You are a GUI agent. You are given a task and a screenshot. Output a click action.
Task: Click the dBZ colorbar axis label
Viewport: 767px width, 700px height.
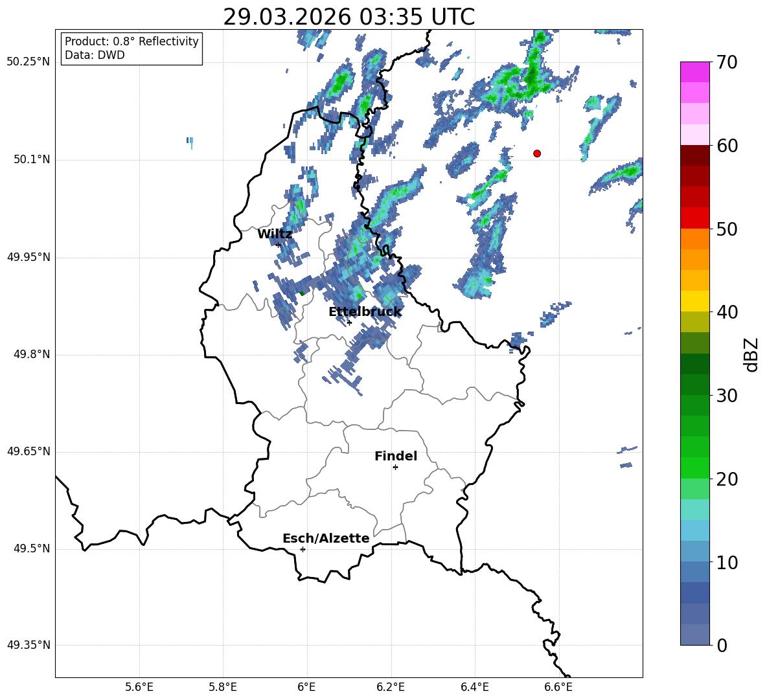click(x=751, y=354)
